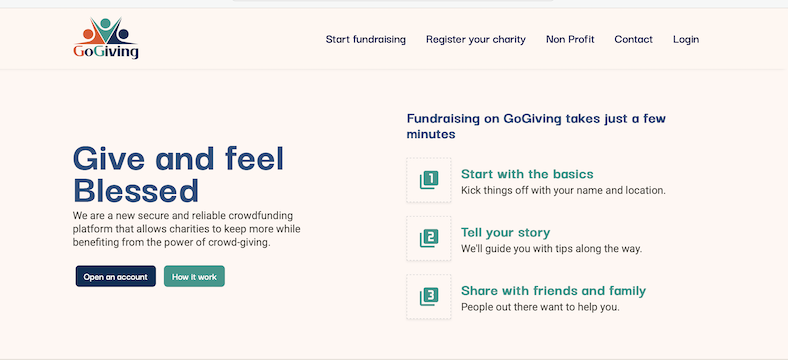
Task: Open the Contact page
Action: [633, 39]
